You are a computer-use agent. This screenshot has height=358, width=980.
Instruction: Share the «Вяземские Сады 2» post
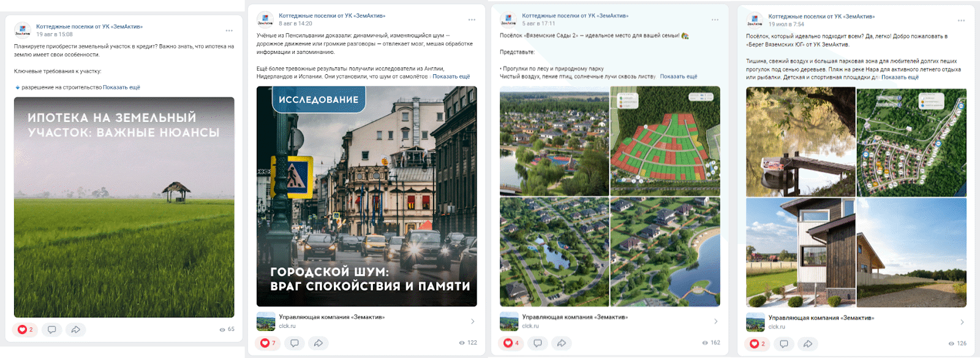[x=561, y=343]
